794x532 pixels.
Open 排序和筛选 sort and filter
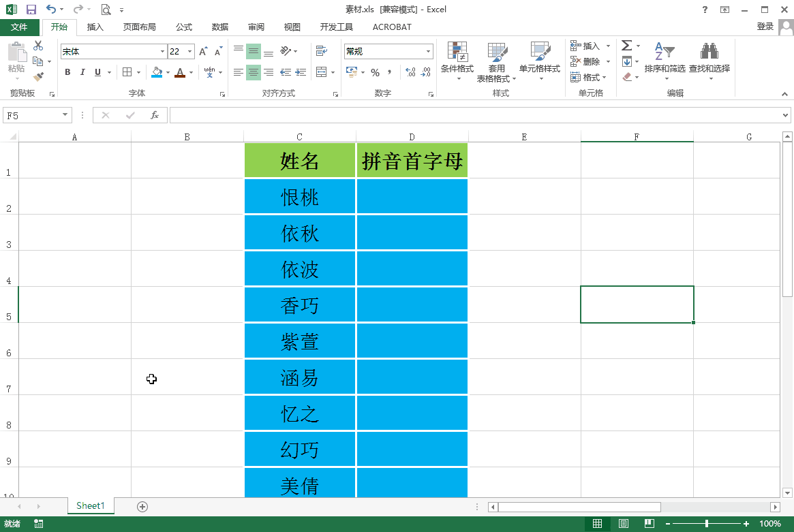[665, 61]
